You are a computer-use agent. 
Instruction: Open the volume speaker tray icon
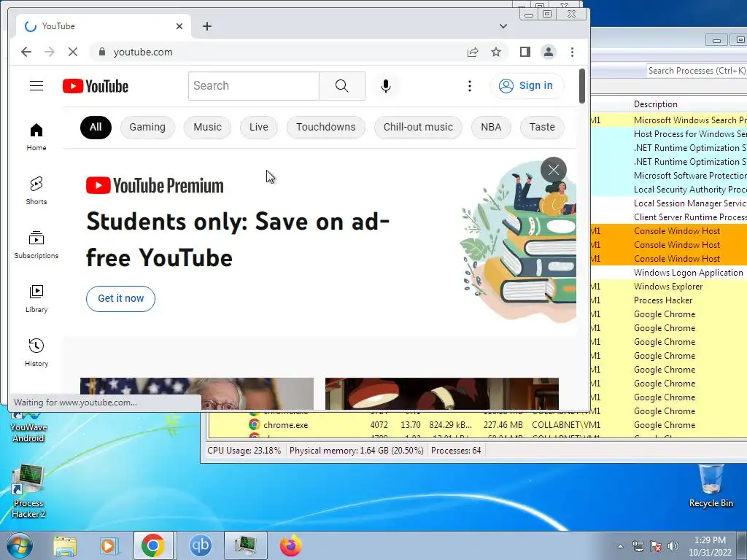tap(673, 546)
